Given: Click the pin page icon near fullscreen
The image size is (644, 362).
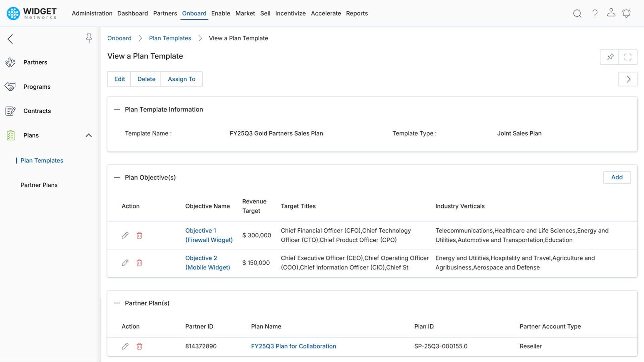Looking at the screenshot, I should (610, 57).
